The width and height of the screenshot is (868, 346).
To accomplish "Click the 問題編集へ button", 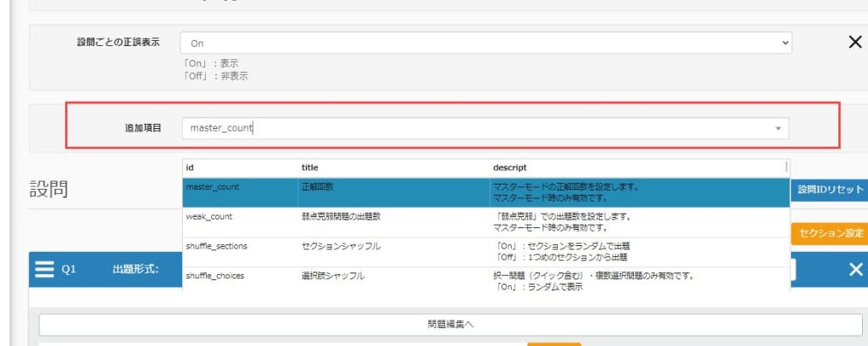I will pyautogui.click(x=450, y=324).
